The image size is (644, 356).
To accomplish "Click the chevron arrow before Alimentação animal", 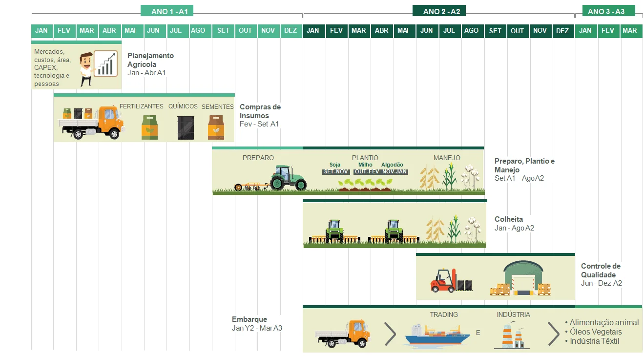I will (553, 334).
